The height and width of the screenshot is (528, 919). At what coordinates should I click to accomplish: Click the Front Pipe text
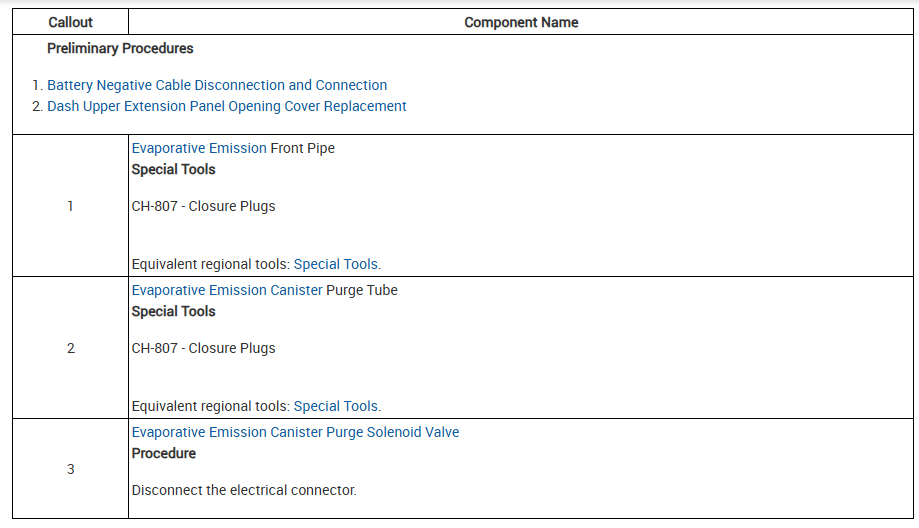[x=303, y=148]
